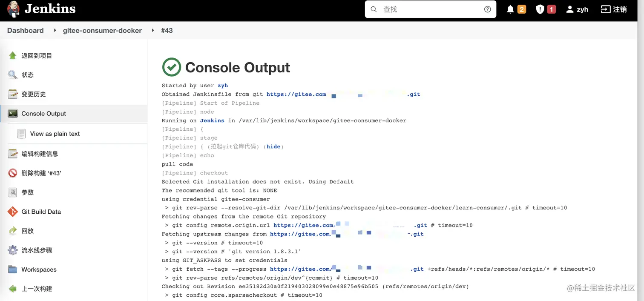
Task: Open the 返回到项目 sidebar item
Action: 37,56
